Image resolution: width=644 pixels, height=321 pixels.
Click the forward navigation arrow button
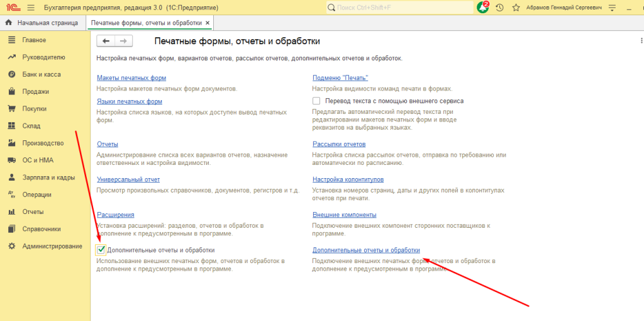[123, 41]
